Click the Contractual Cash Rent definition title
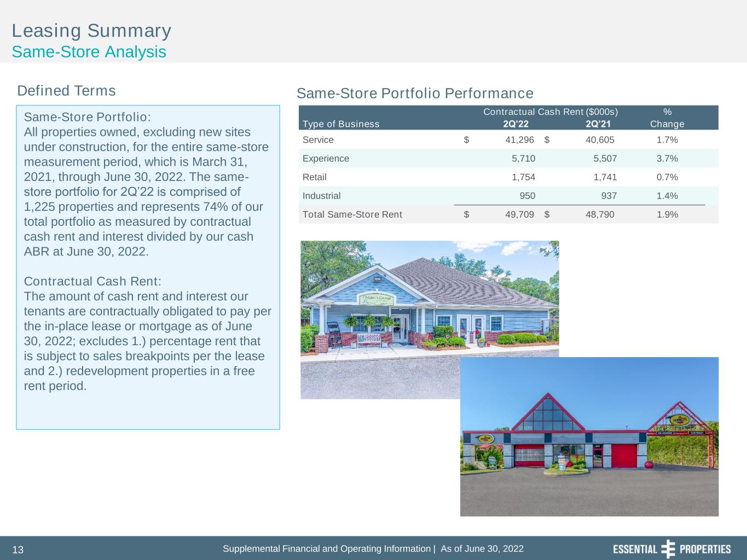 pos(92,281)
